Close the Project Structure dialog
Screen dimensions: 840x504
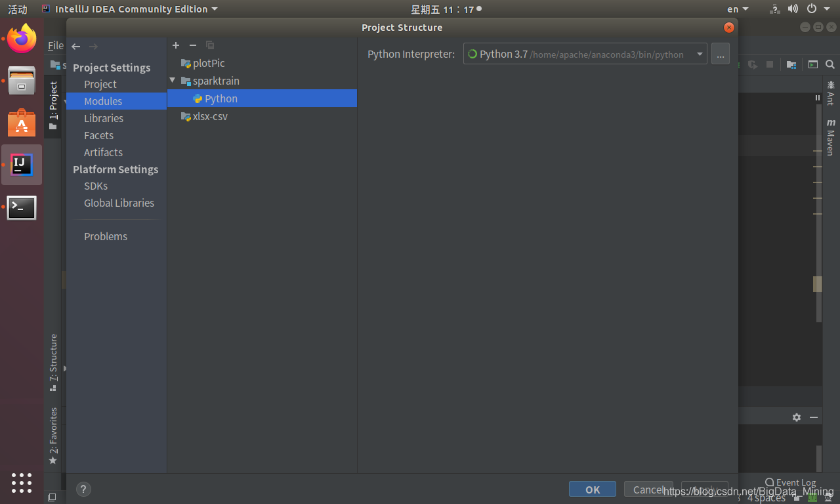point(728,28)
